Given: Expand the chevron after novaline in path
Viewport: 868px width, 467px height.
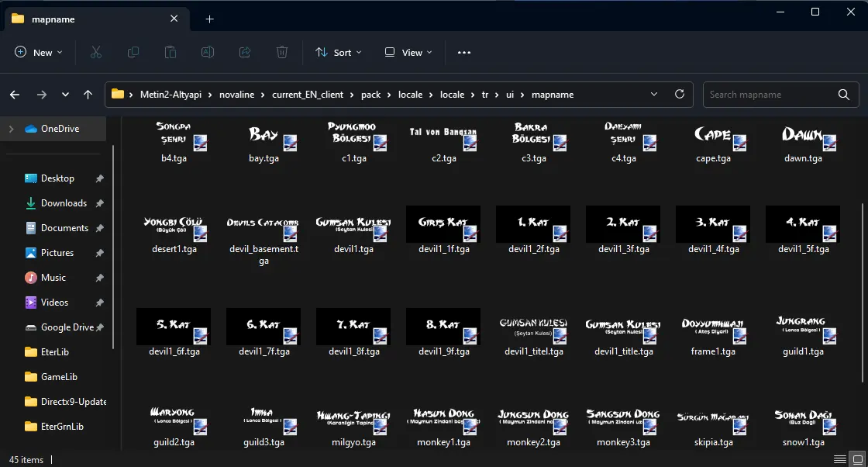Looking at the screenshot, I should coord(263,95).
